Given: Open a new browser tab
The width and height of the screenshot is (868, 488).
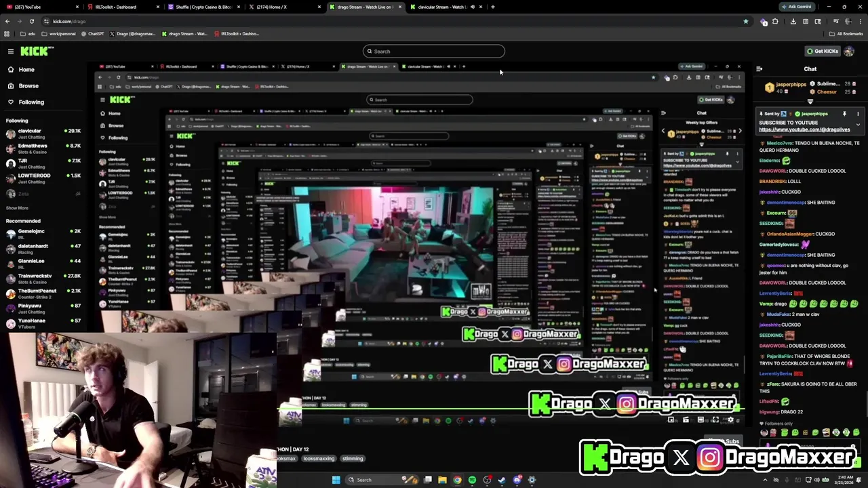Looking at the screenshot, I should (x=493, y=7).
